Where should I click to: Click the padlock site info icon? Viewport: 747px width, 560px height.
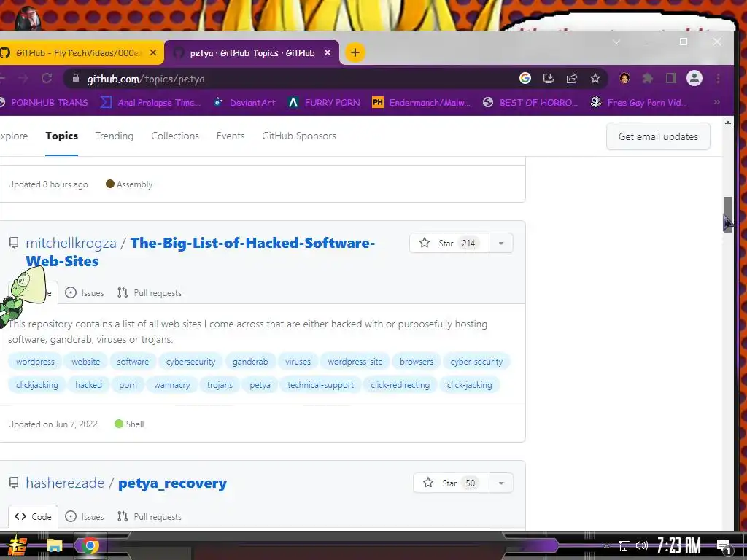pyautogui.click(x=75, y=78)
